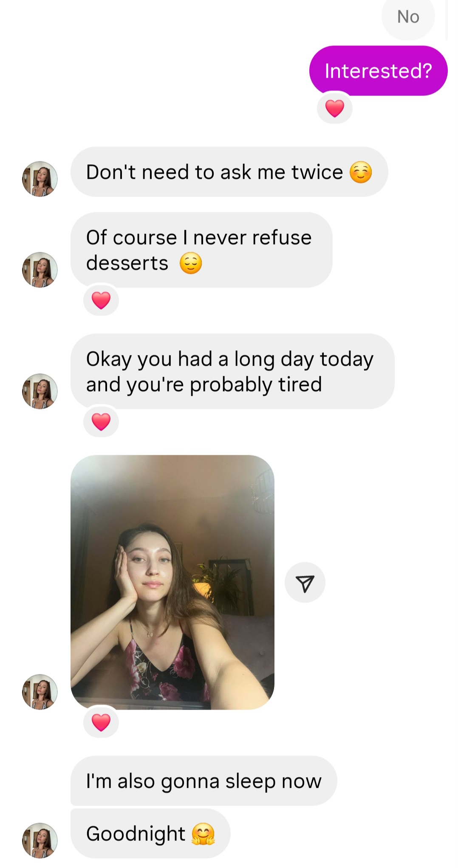
Task: Select 'Okay you had a long day' bubble
Action: [x=232, y=372]
